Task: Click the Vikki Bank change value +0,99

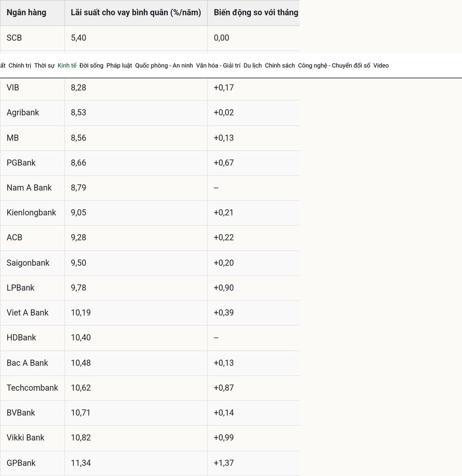Action: (x=224, y=438)
